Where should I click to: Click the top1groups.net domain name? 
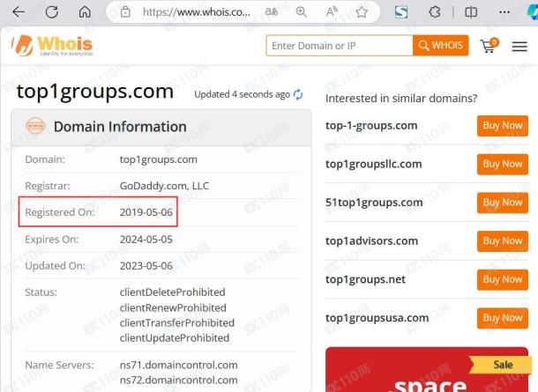click(365, 279)
